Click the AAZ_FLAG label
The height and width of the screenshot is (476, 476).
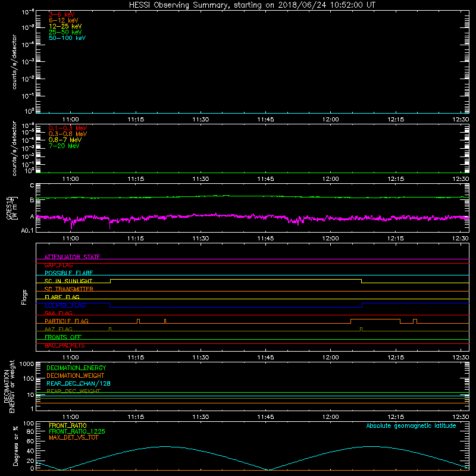pyautogui.click(x=58, y=329)
